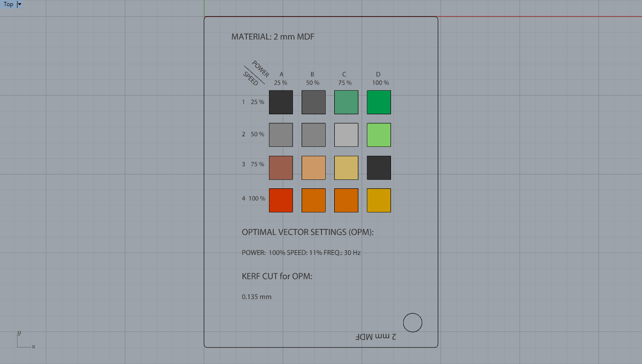Expand the viewport dropdown arrow beside Top
Image resolution: width=642 pixels, height=364 pixels.
coord(19,4)
